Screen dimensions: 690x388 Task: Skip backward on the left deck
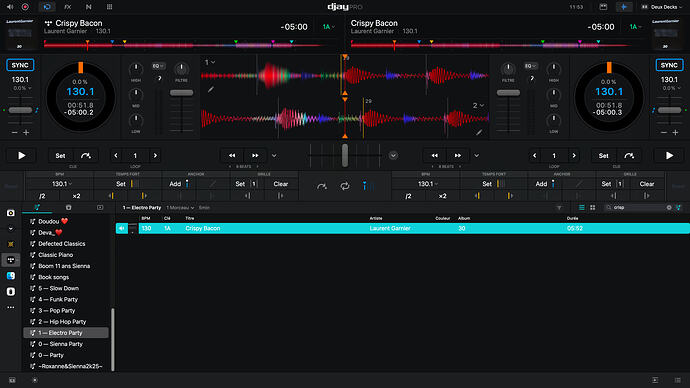click(232, 155)
